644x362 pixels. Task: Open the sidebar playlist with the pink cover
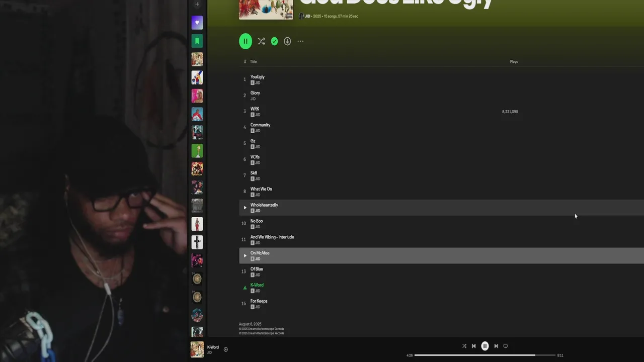197,96
